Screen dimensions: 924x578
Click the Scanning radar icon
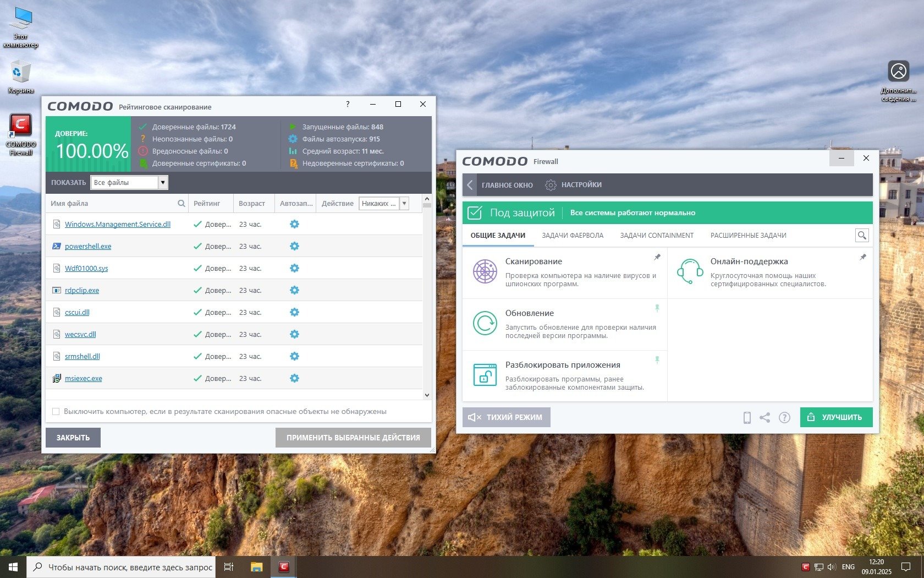pyautogui.click(x=485, y=271)
